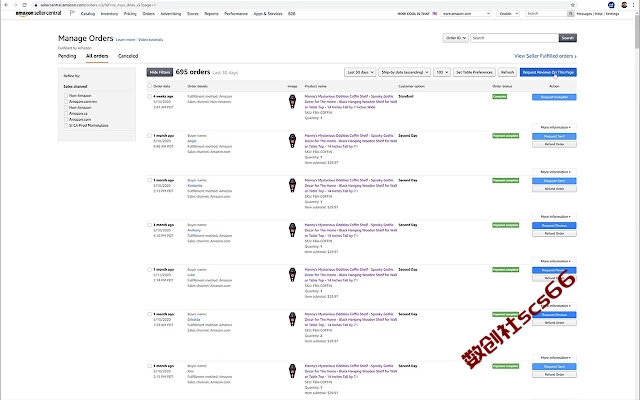Select the checkbox for Kimberlie's order
This screenshot has height=400, width=640.
pyautogui.click(x=149, y=180)
